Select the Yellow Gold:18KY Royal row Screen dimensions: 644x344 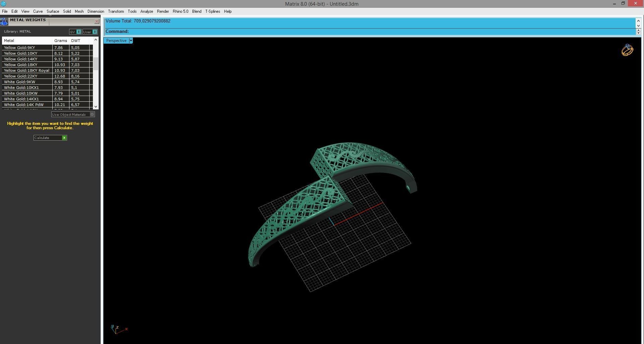point(47,70)
